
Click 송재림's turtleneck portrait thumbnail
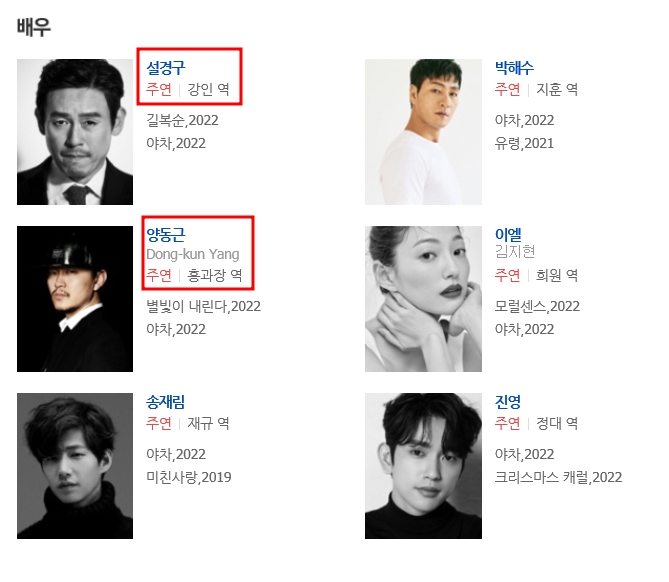point(75,466)
